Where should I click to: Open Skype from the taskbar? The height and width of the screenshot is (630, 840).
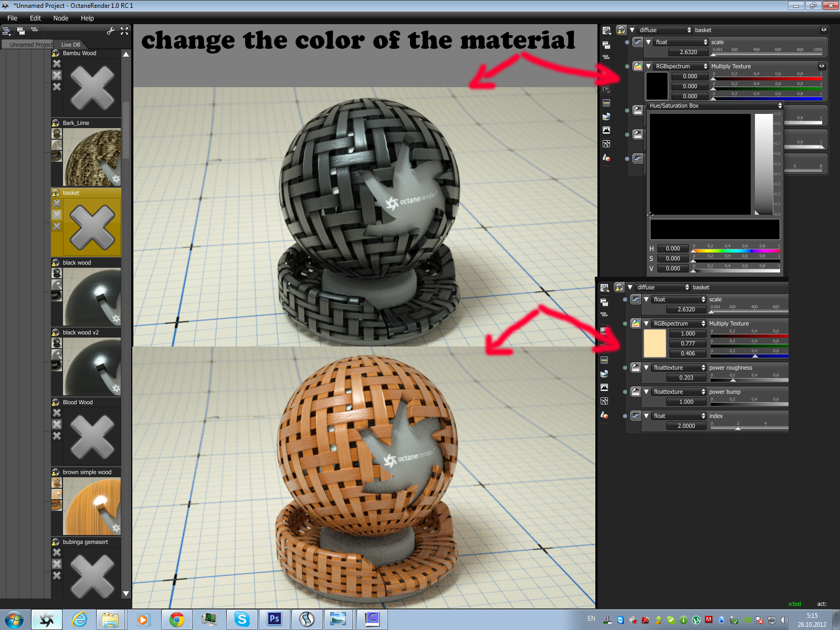coord(241,619)
